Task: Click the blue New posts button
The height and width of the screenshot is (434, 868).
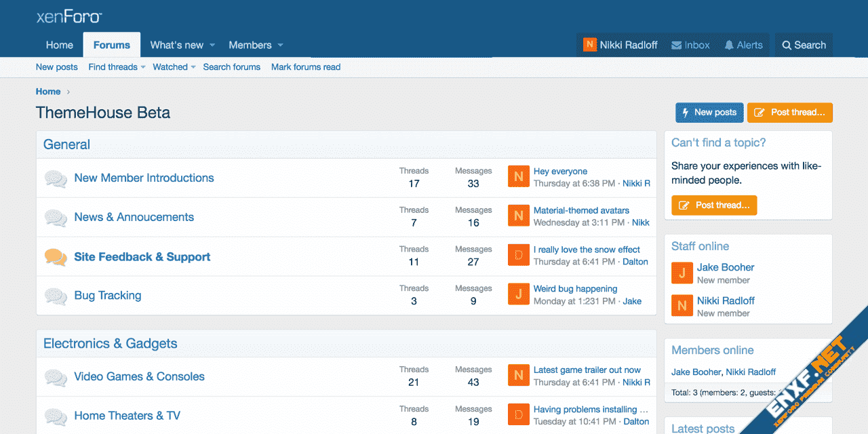Action: tap(709, 113)
